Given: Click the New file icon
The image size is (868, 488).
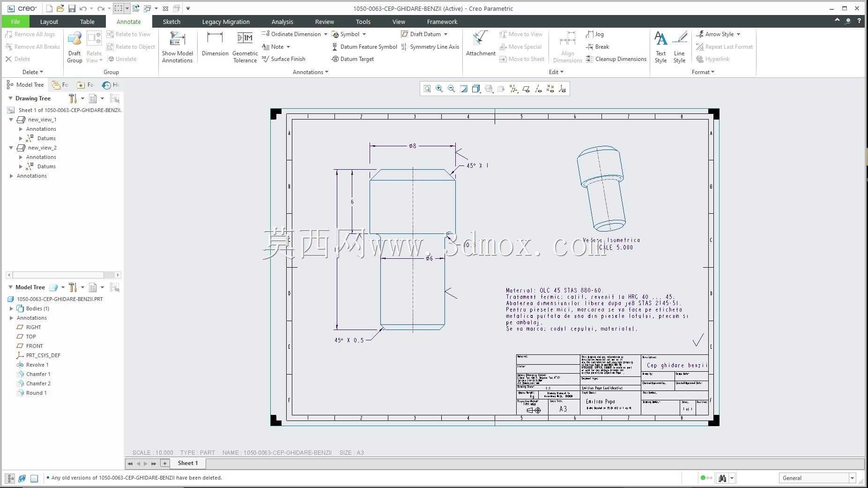Looking at the screenshot, I should pos(49,8).
